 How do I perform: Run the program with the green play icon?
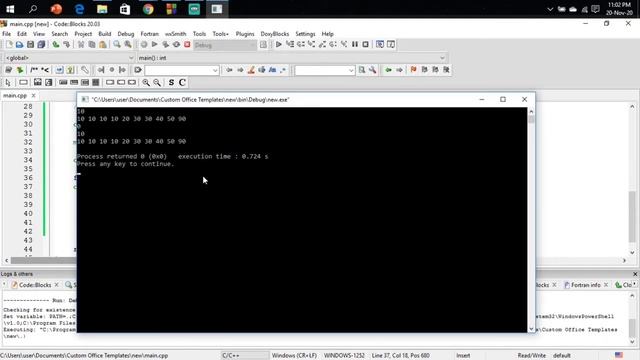point(155,44)
